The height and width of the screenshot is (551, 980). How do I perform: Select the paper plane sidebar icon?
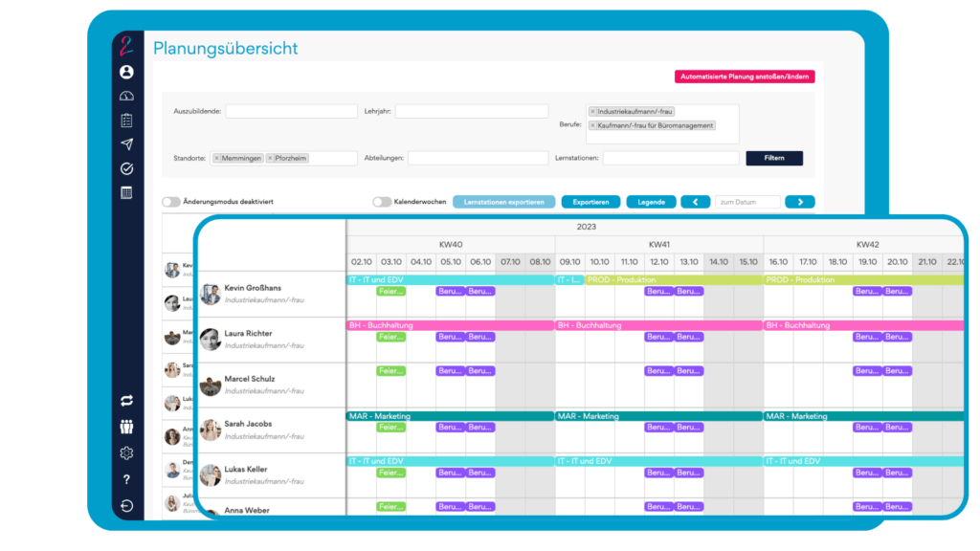[x=127, y=144]
